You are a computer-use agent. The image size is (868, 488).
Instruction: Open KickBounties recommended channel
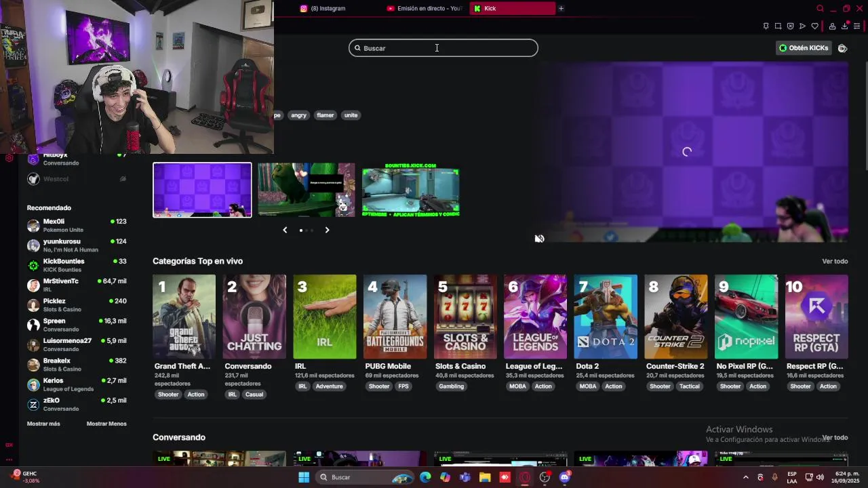[x=77, y=265]
